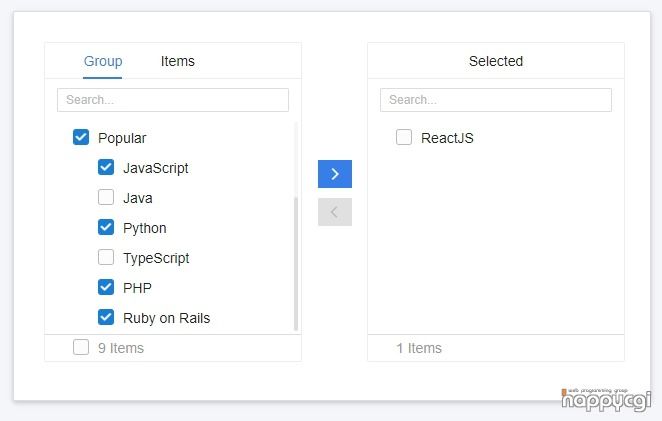Viewport: 662px width, 421px height.
Task: Click the move-right arrow button
Action: pyautogui.click(x=335, y=174)
